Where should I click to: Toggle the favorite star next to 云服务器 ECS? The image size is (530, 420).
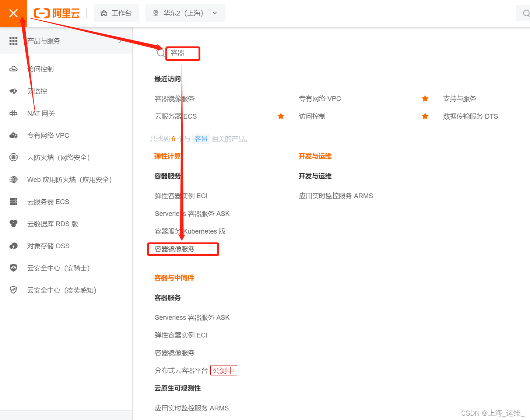coord(281,116)
